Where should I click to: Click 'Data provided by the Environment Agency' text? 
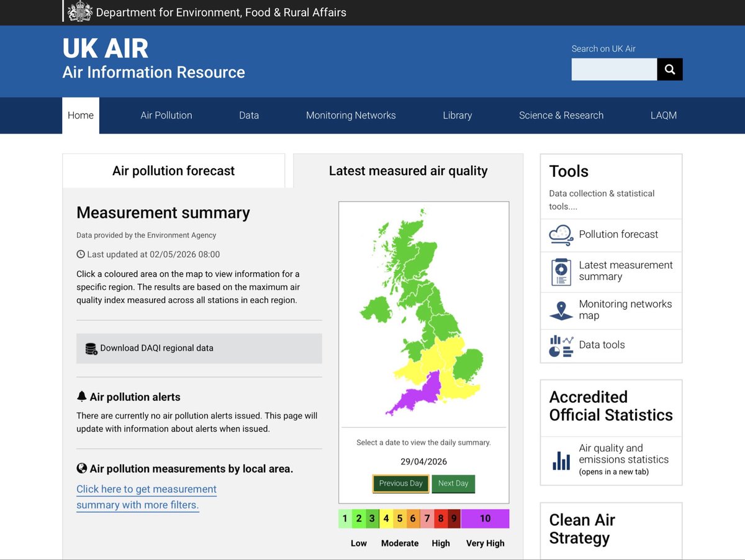147,235
